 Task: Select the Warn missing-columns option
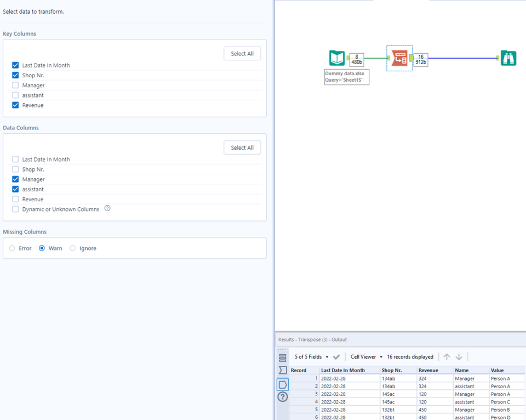coord(42,248)
